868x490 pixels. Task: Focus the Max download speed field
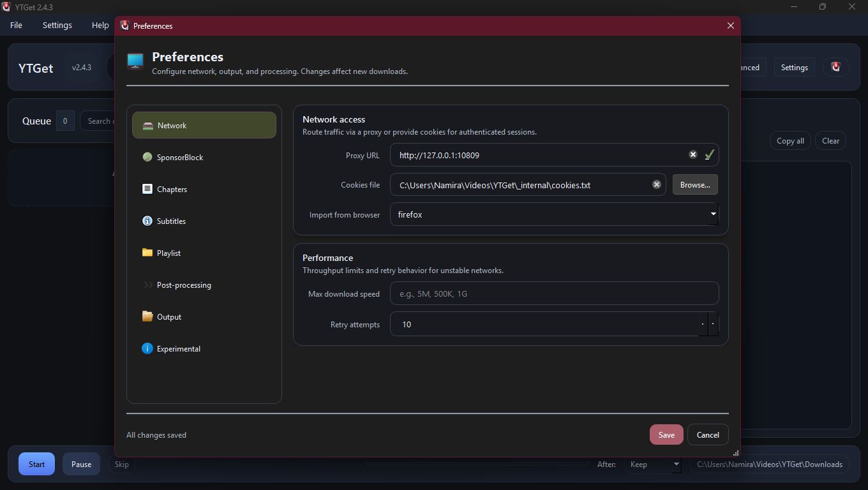pyautogui.click(x=554, y=293)
